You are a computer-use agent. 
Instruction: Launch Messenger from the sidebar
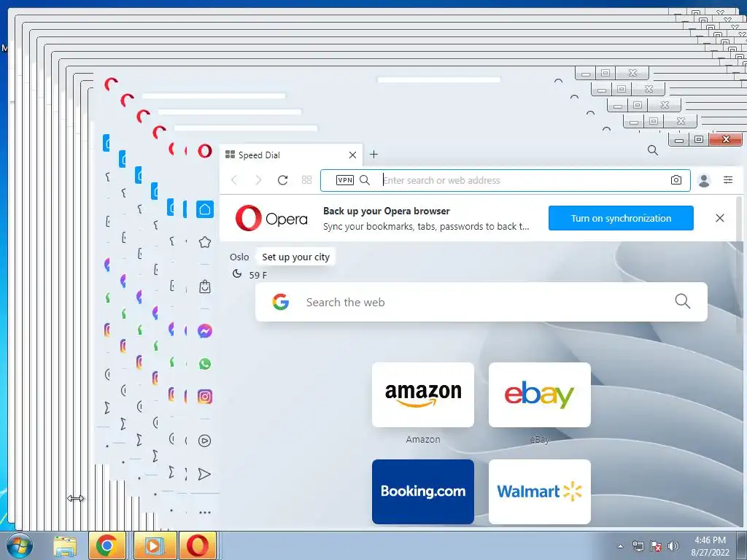(205, 331)
